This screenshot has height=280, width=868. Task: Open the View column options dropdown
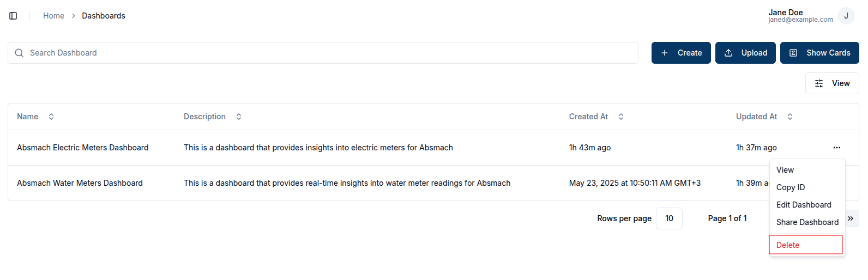[x=832, y=83]
